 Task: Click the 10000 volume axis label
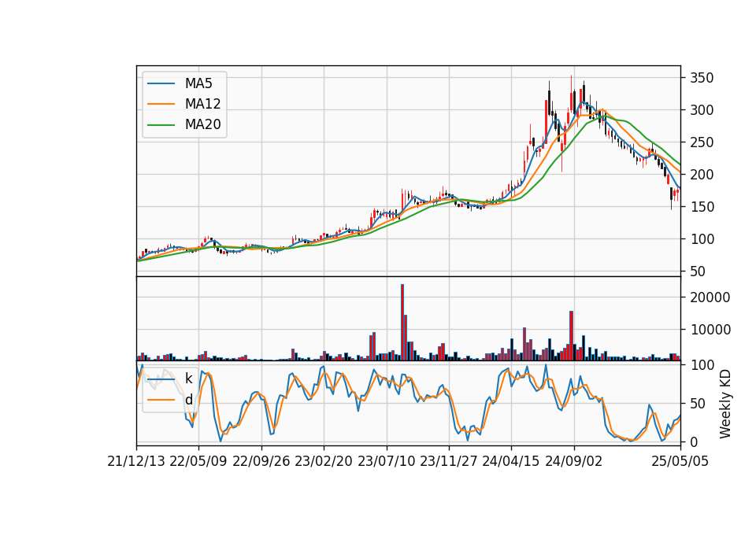(x=710, y=330)
